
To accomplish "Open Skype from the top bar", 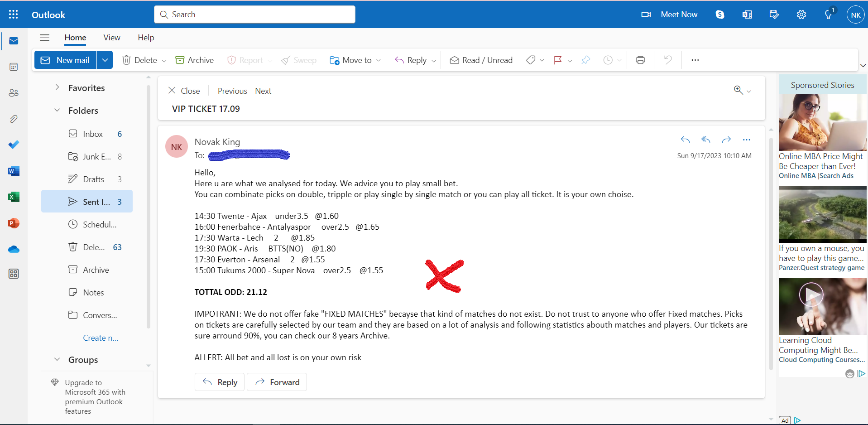I will click(x=720, y=14).
